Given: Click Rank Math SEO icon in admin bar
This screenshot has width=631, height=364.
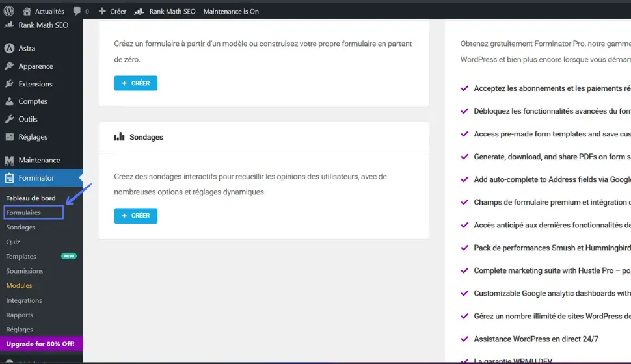Looking at the screenshot, I should tap(139, 11).
